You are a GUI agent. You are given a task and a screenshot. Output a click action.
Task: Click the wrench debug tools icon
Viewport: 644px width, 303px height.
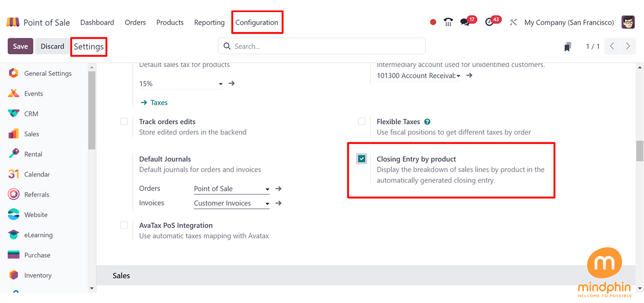[513, 22]
